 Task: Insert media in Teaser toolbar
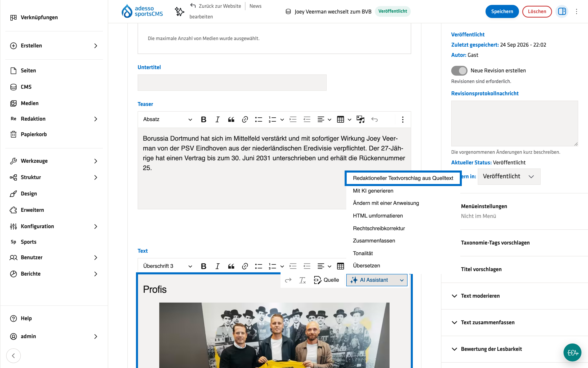pos(360,120)
